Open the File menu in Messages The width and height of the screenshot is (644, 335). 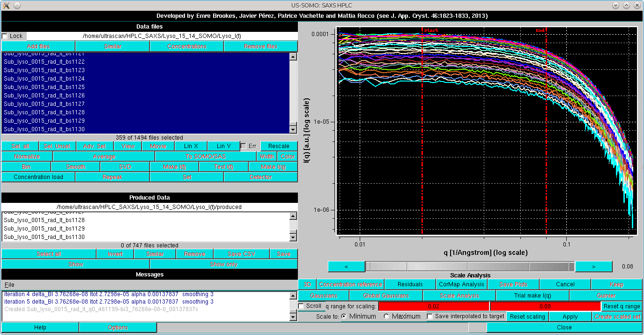point(8,284)
